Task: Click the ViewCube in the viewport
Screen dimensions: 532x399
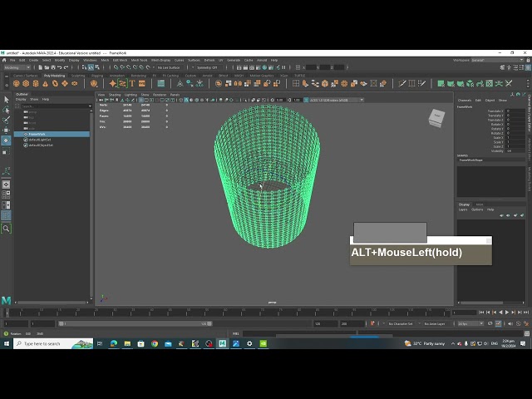Action: 436,118
